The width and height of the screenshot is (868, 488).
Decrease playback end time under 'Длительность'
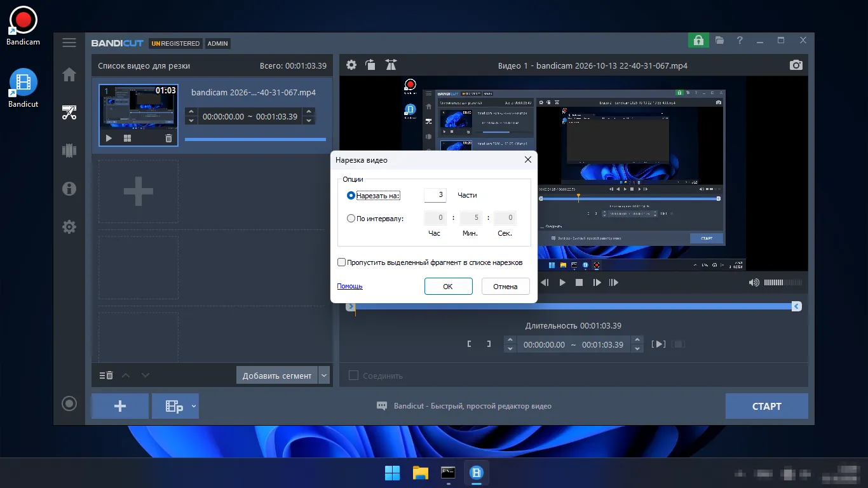[x=637, y=349]
